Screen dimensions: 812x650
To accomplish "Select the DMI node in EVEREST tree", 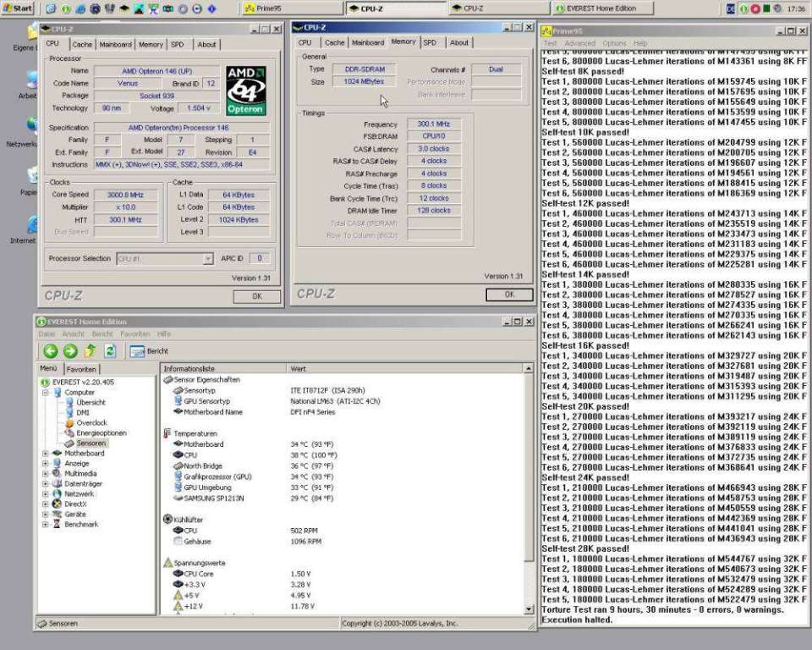I will 83,413.
